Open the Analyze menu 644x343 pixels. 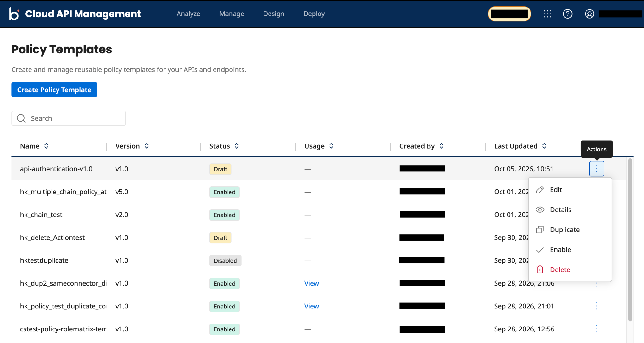(x=188, y=14)
